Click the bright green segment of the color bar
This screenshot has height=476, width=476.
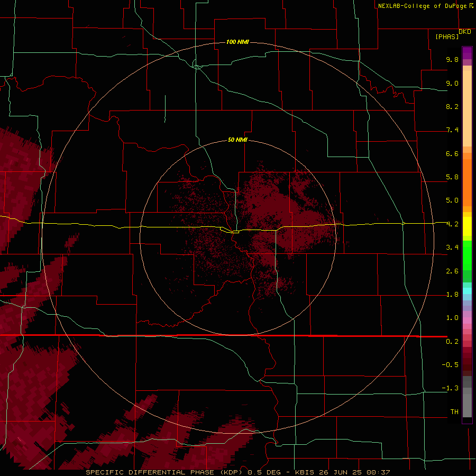467,255
